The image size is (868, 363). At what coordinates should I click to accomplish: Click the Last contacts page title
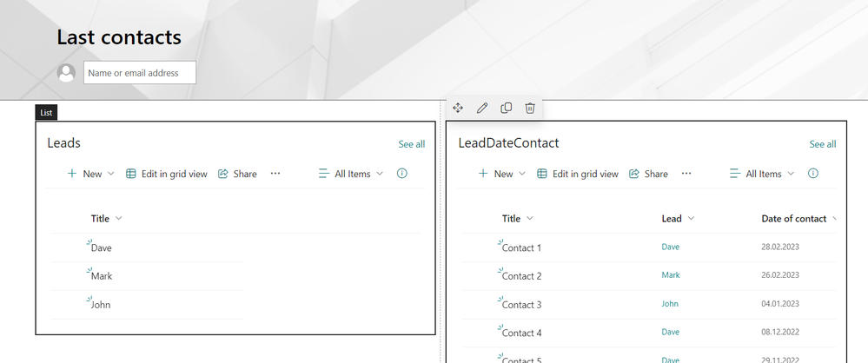(119, 37)
